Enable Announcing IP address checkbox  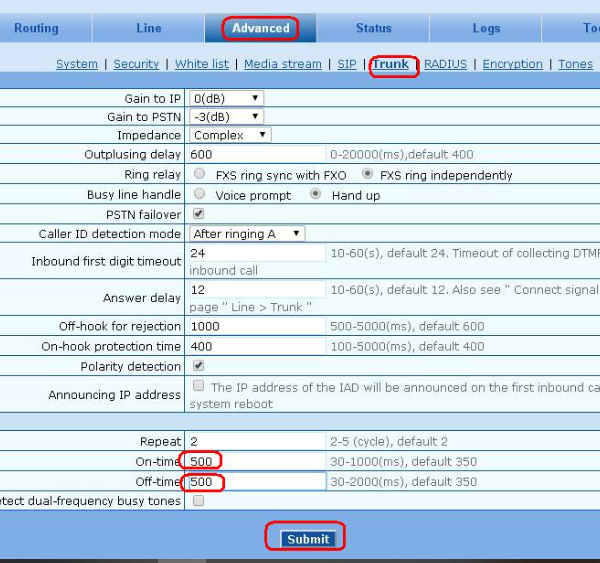198,386
